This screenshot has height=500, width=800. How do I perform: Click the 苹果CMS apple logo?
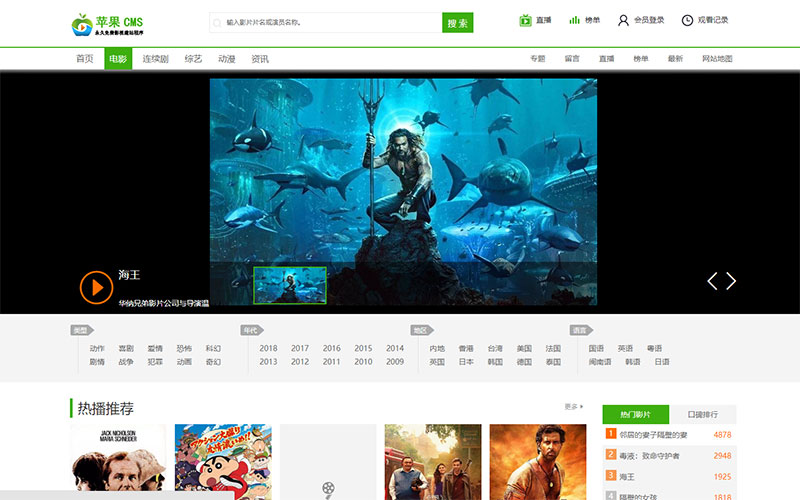[82, 22]
